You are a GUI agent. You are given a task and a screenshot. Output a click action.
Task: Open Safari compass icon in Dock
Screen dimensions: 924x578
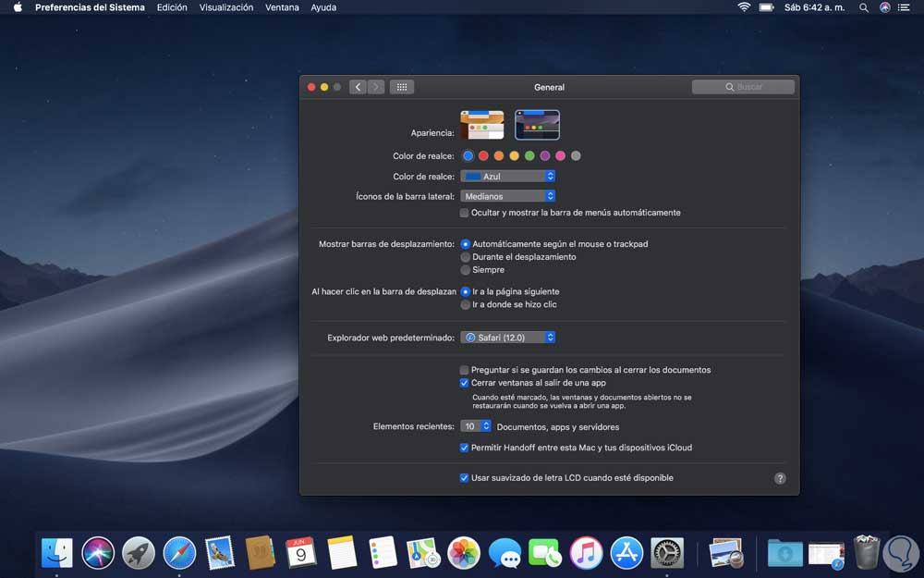(179, 553)
